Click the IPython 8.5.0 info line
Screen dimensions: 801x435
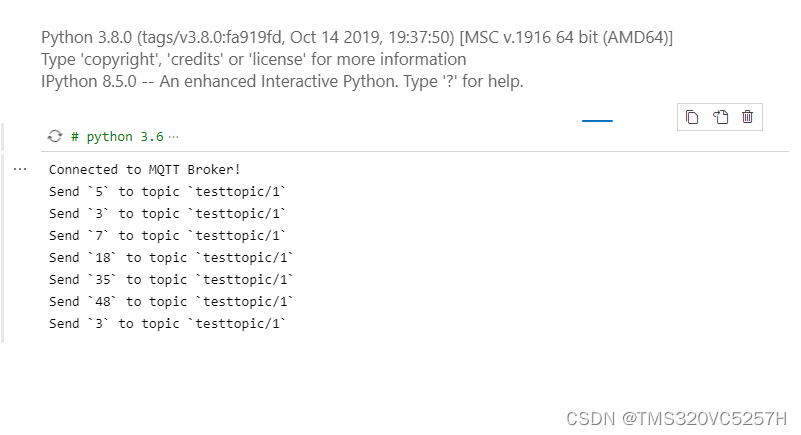pyautogui.click(x=282, y=80)
